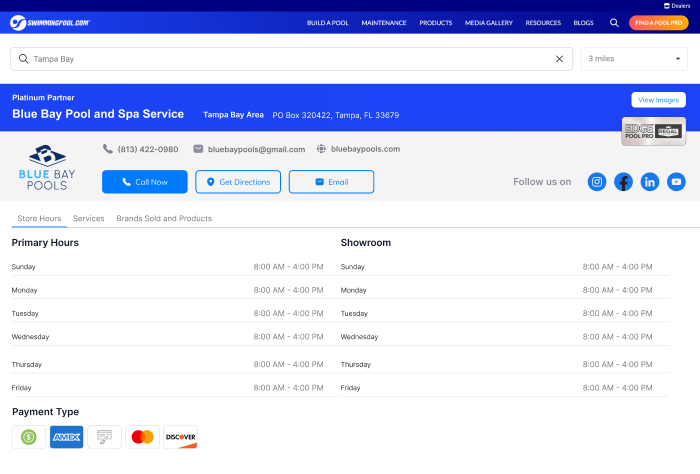This screenshot has width=700, height=474.
Task: Open the Instagram profile icon
Action: pos(597,182)
